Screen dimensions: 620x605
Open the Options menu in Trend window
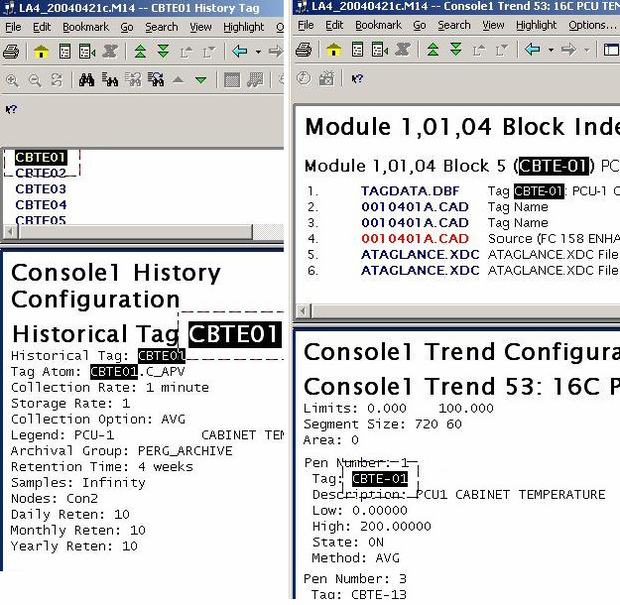(587, 25)
